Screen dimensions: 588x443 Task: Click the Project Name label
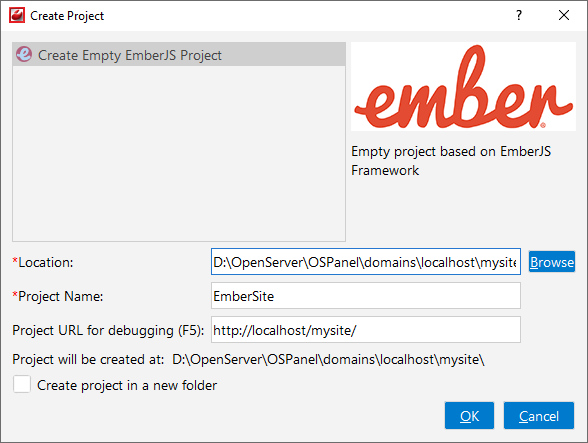(x=58, y=296)
